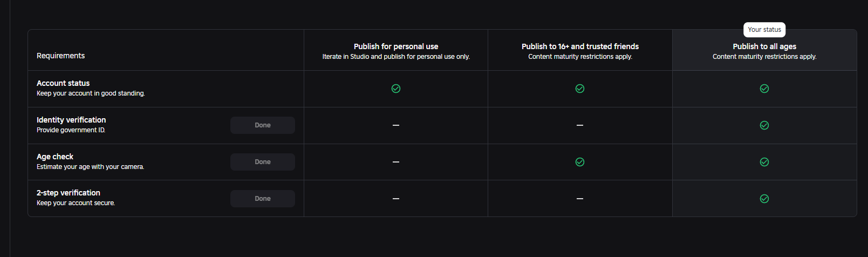This screenshot has width=868, height=257.
Task: Click 2-step verification dash under 16+ friends
Action: click(580, 199)
